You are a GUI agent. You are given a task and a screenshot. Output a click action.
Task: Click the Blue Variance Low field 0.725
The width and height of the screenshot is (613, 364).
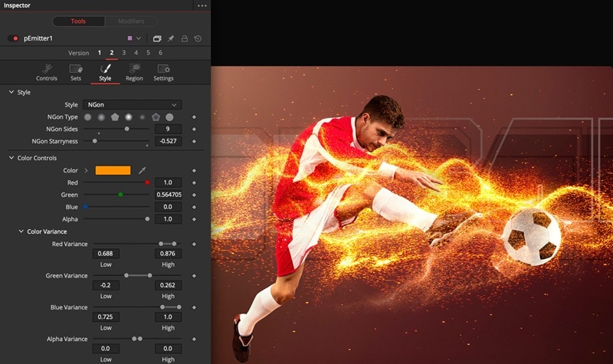click(106, 316)
